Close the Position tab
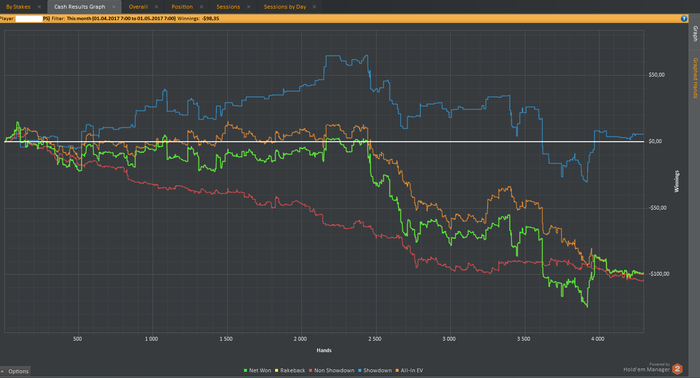Image resolution: width=700 pixels, height=378 pixels. click(201, 7)
